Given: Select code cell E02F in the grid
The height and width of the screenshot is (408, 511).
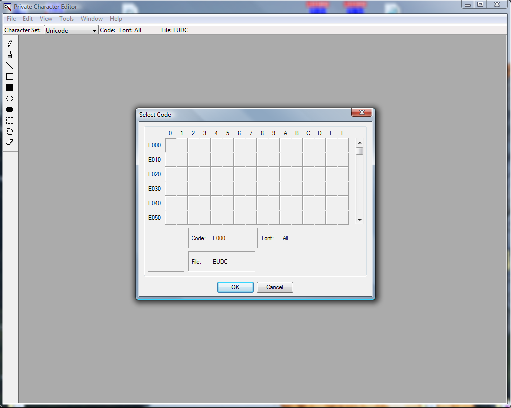Looking at the screenshot, I should [x=343, y=174].
